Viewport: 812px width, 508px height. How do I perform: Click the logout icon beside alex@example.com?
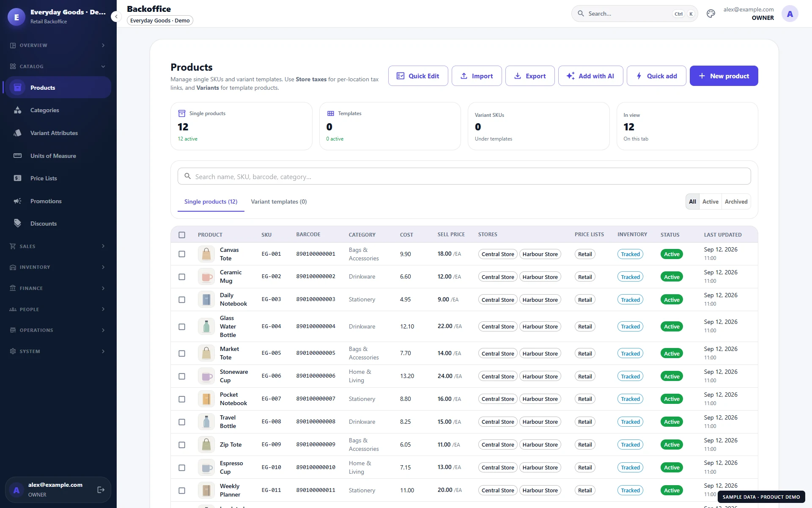101,490
